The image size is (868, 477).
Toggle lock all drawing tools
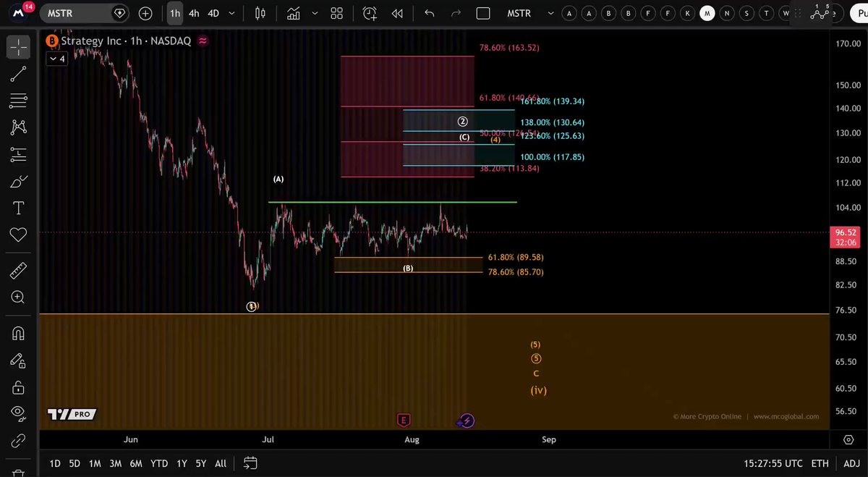(x=18, y=387)
